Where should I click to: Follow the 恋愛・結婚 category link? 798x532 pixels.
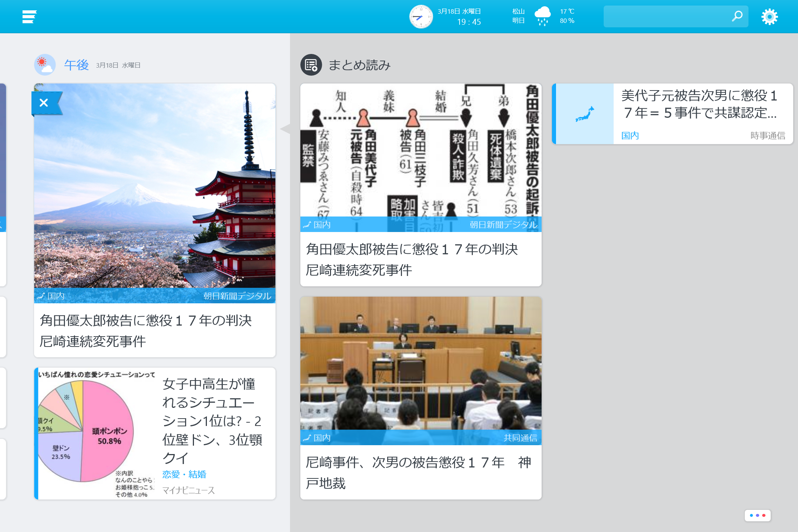(184, 474)
